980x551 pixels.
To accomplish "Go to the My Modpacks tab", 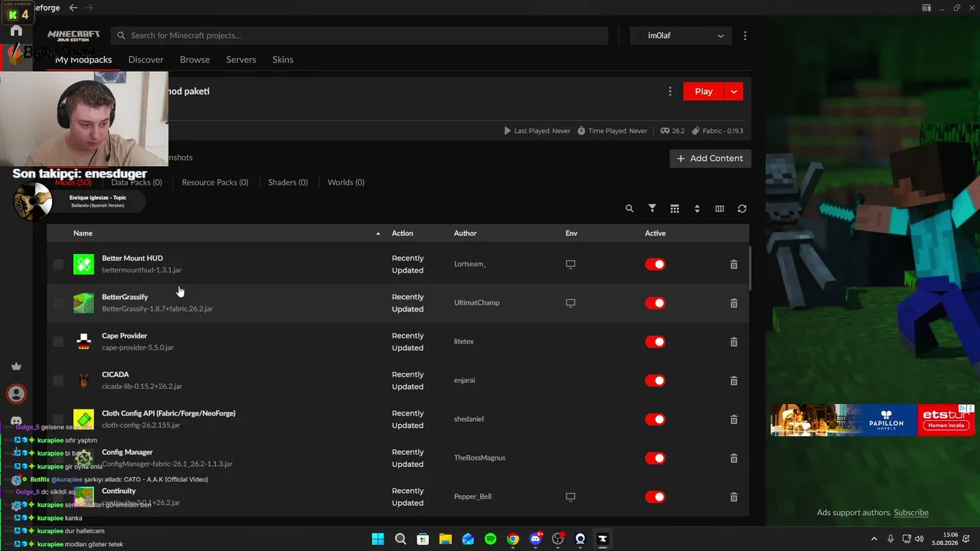I will [x=83, y=60].
